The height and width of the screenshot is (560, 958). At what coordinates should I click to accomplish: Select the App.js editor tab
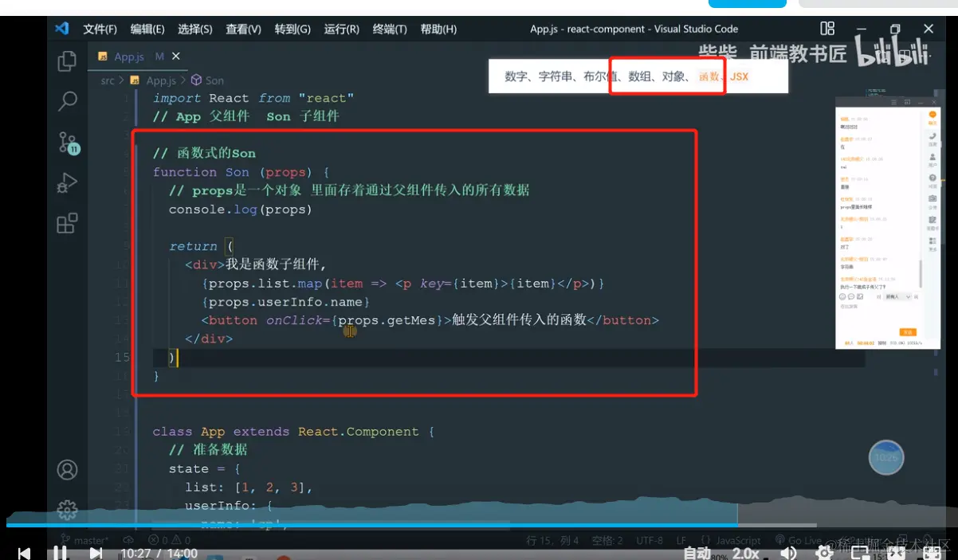[x=136, y=57]
